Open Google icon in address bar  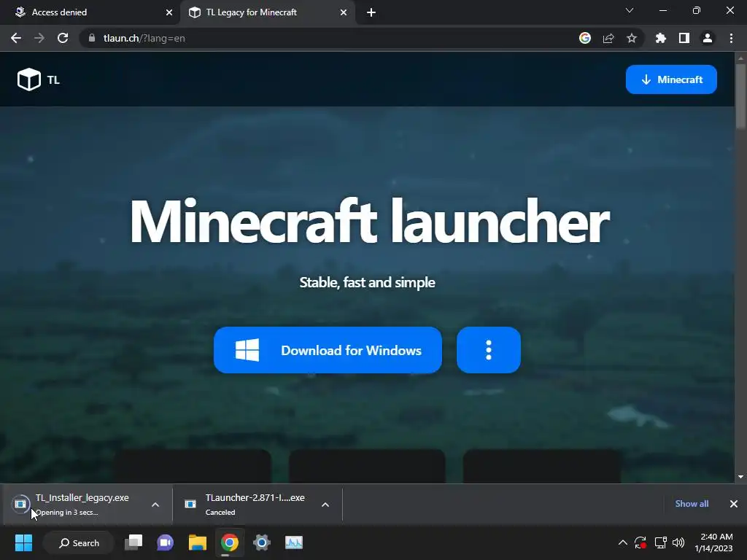[x=585, y=38]
